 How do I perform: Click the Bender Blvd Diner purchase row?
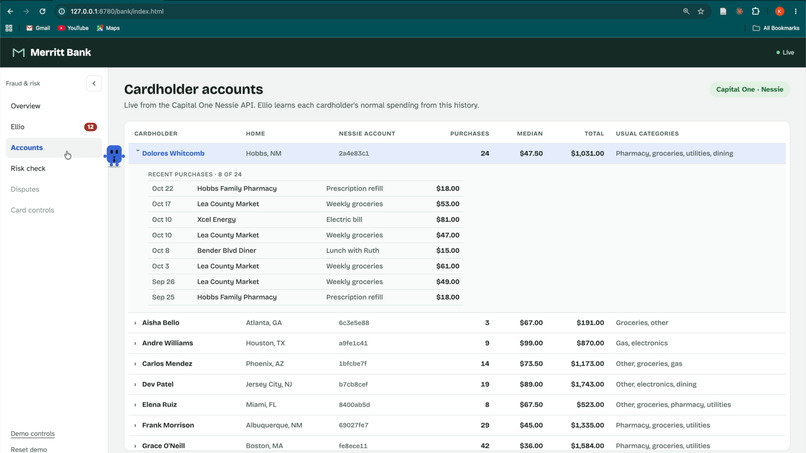pos(305,250)
